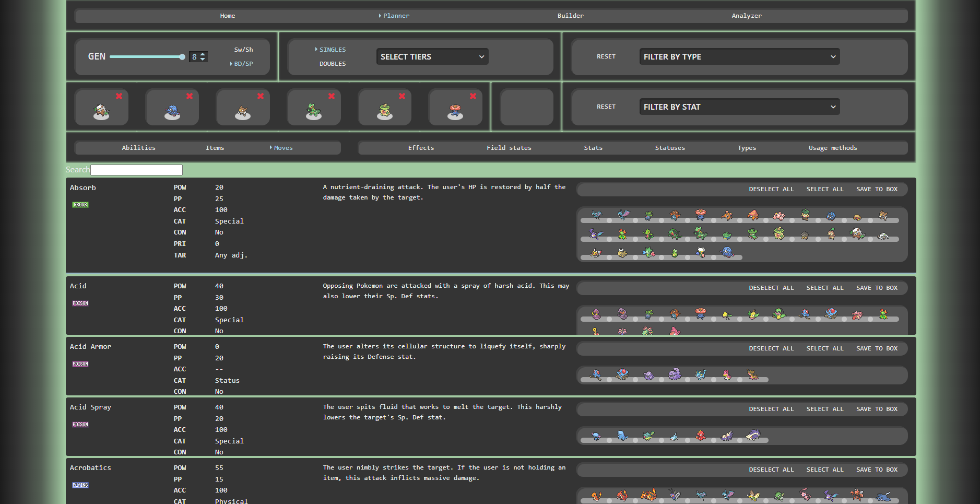Open the Select Tiers dropdown
This screenshot has height=504, width=980.
[432, 57]
